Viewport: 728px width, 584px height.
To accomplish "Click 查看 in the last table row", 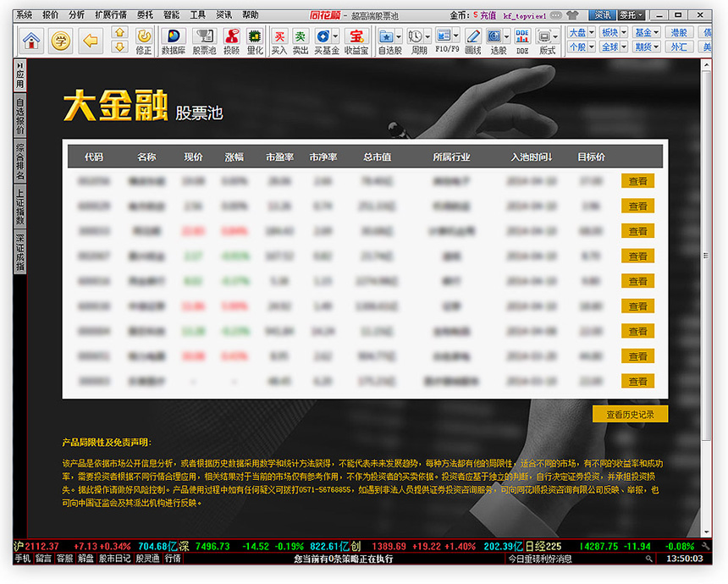I will [638, 381].
